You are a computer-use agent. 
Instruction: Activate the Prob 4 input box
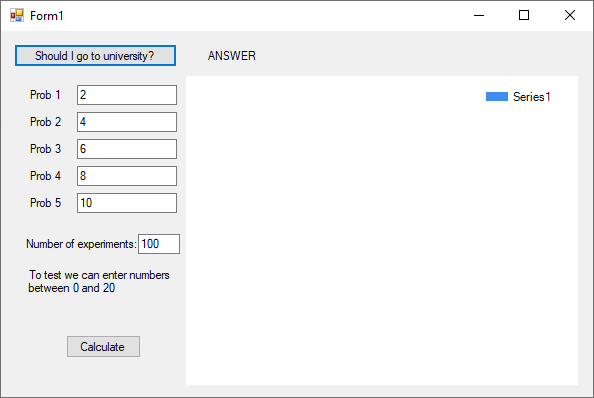pos(127,176)
